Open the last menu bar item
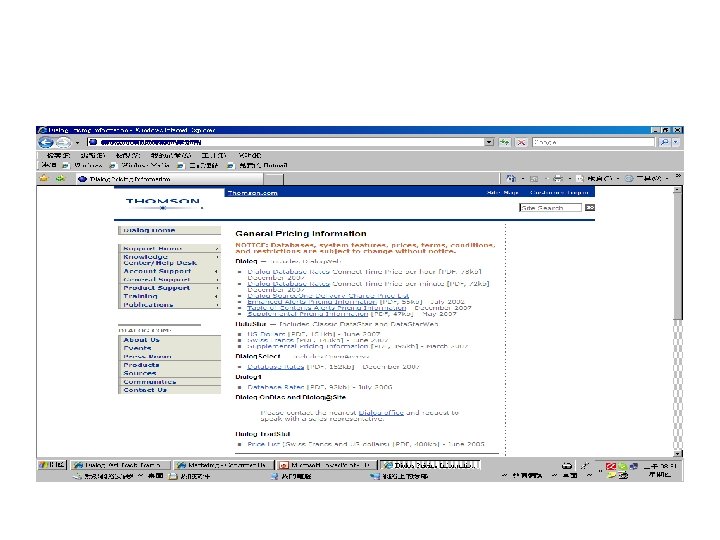This screenshot has width=720, height=540. pos(250,155)
